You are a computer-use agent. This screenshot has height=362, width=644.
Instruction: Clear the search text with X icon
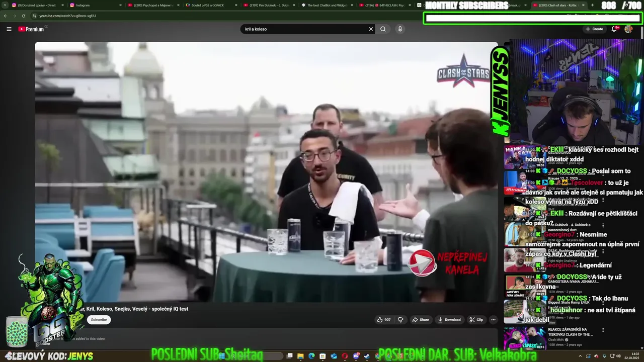pos(371,29)
